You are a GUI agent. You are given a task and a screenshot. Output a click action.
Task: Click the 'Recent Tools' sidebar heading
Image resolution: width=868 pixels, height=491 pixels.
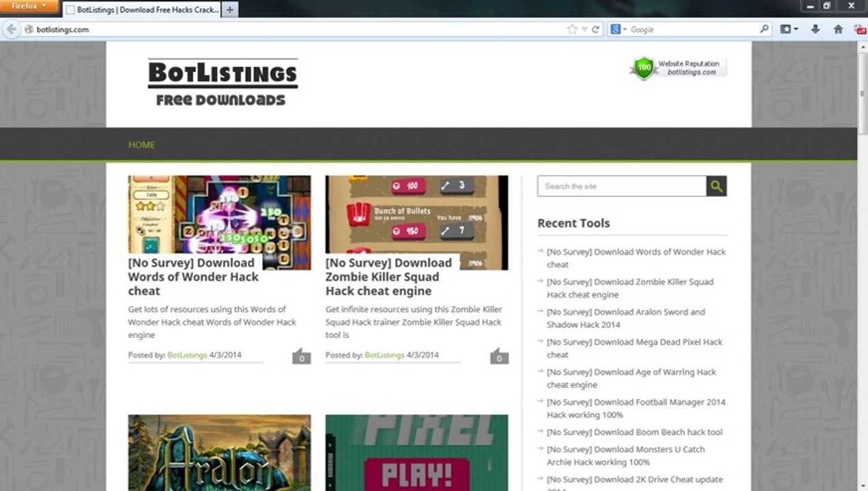pyautogui.click(x=573, y=223)
